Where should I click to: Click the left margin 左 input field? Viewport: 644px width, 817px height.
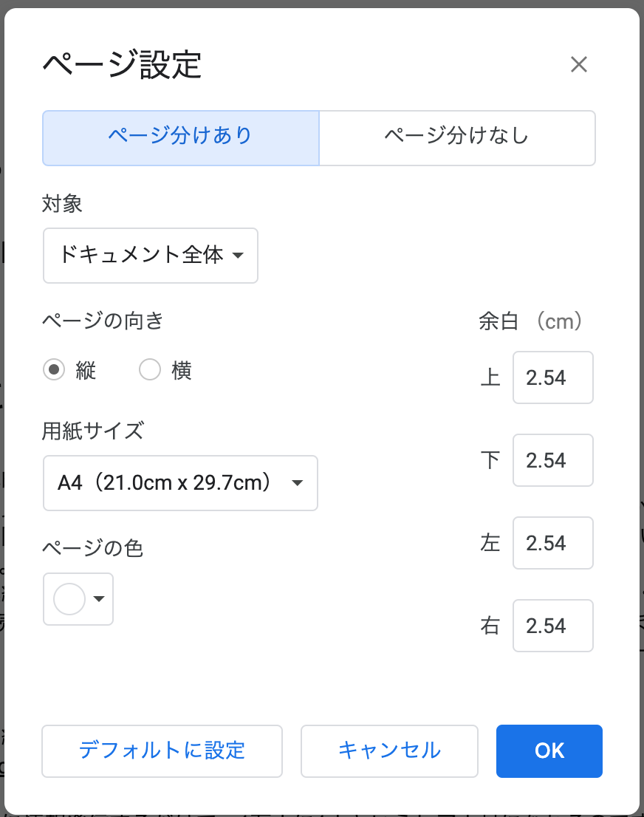tap(552, 543)
